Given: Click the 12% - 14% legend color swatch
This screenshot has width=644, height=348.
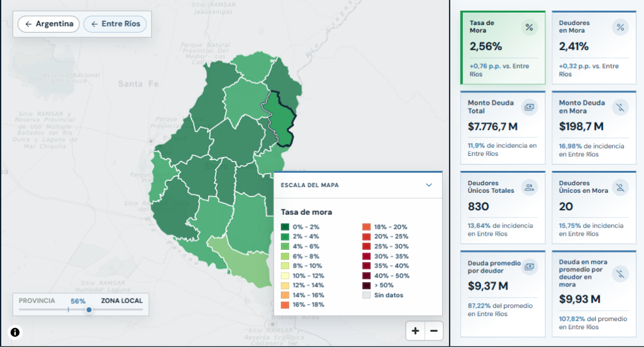Looking at the screenshot, I should [285, 285].
